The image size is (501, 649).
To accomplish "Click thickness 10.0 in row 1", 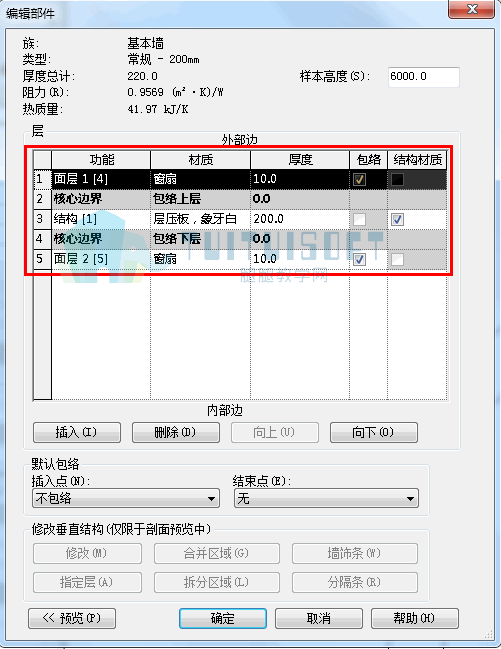I will [x=300, y=179].
